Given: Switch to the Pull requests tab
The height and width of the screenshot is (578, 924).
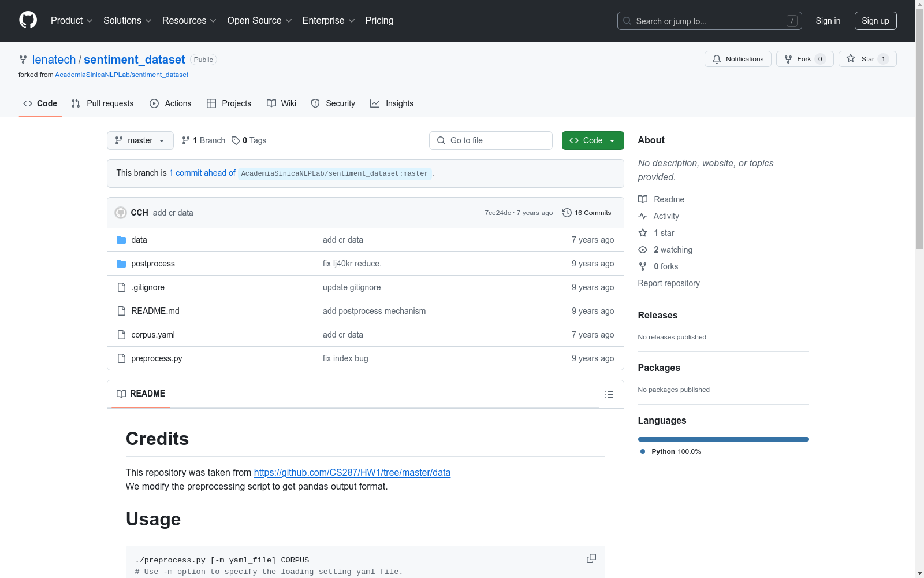Looking at the screenshot, I should point(102,103).
